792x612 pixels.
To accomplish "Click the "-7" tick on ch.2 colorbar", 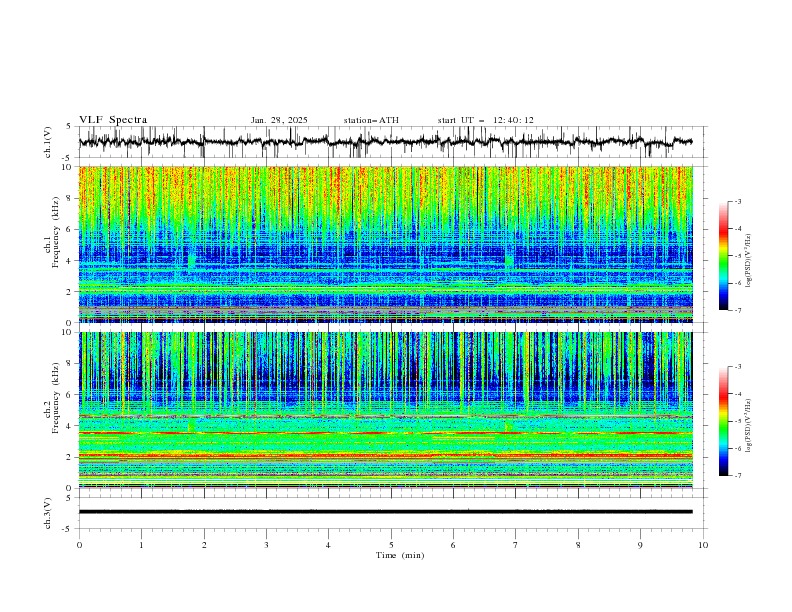I will 737,476.
